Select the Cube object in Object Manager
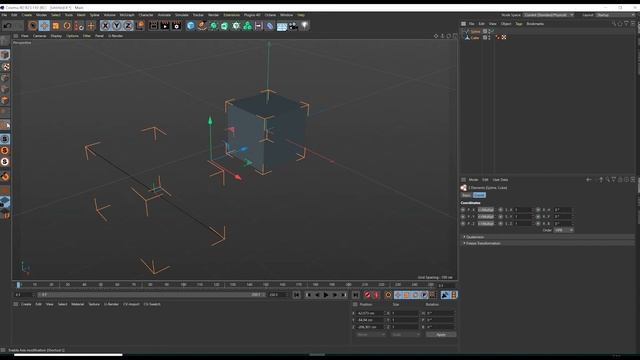This screenshot has height=360, width=640. [475, 38]
